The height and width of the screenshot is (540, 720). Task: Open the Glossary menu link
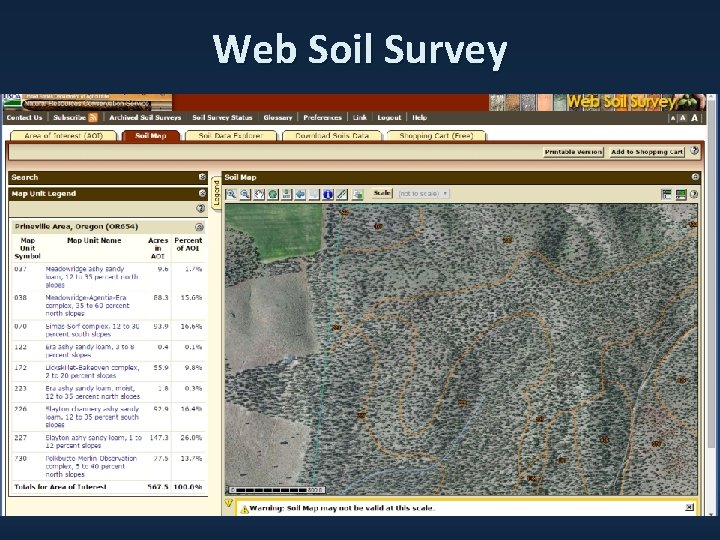pos(278,118)
